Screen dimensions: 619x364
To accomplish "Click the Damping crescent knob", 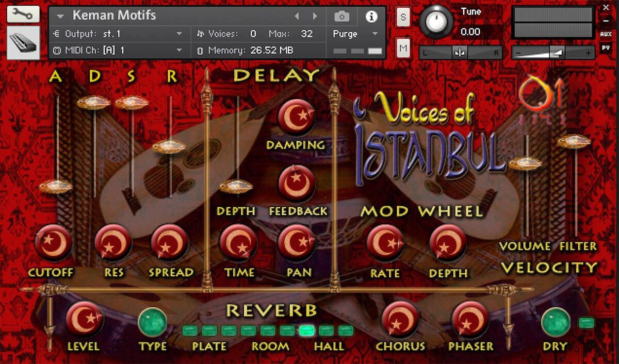I will (296, 118).
